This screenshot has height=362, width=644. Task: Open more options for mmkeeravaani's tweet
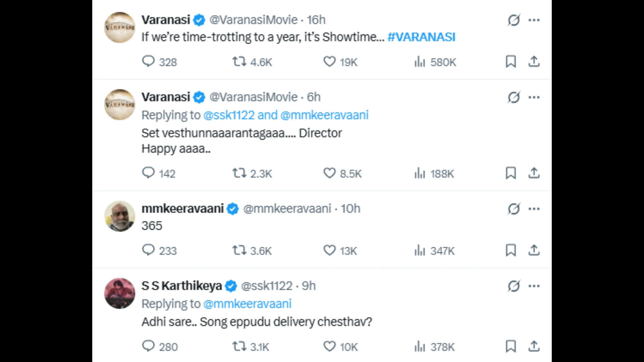pyautogui.click(x=535, y=208)
